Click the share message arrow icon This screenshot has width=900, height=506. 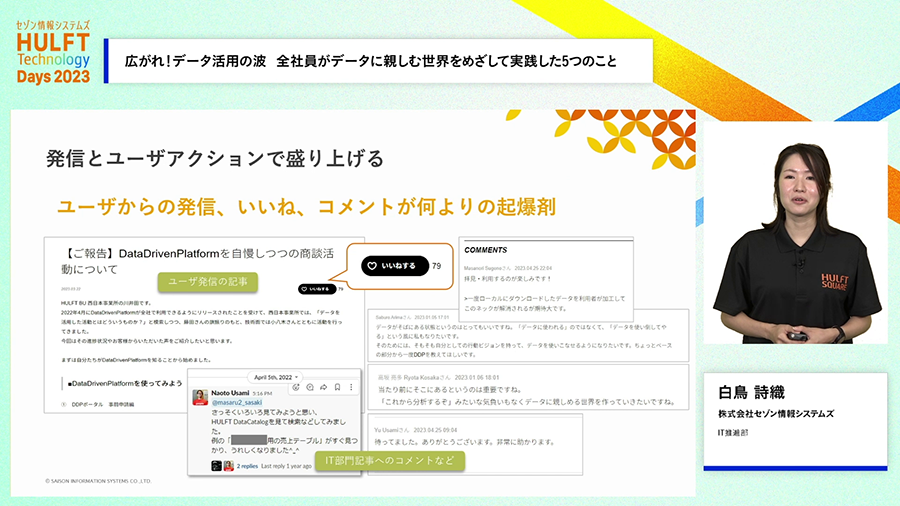coord(324,387)
